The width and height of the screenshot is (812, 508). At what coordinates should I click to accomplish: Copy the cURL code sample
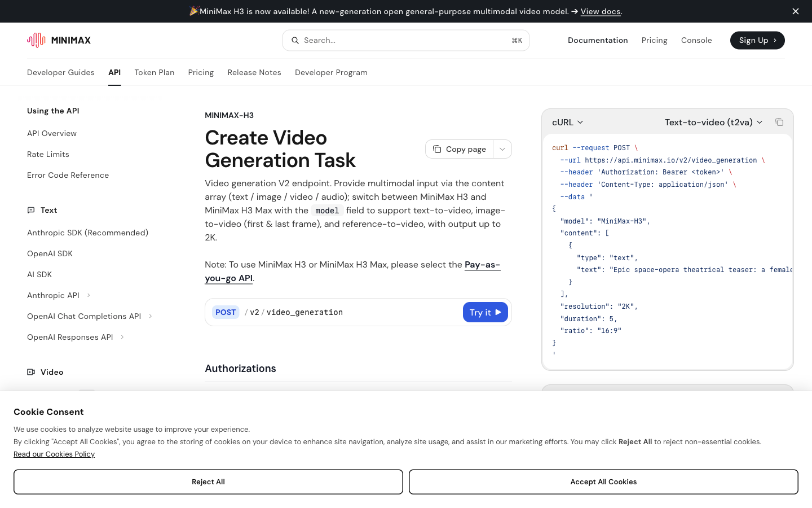(x=779, y=122)
